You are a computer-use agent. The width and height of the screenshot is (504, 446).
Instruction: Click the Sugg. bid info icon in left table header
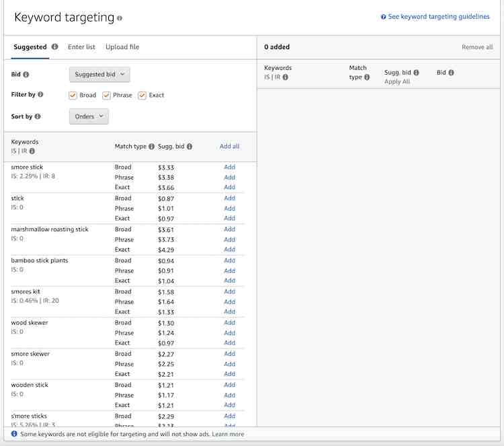pyautogui.click(x=190, y=147)
